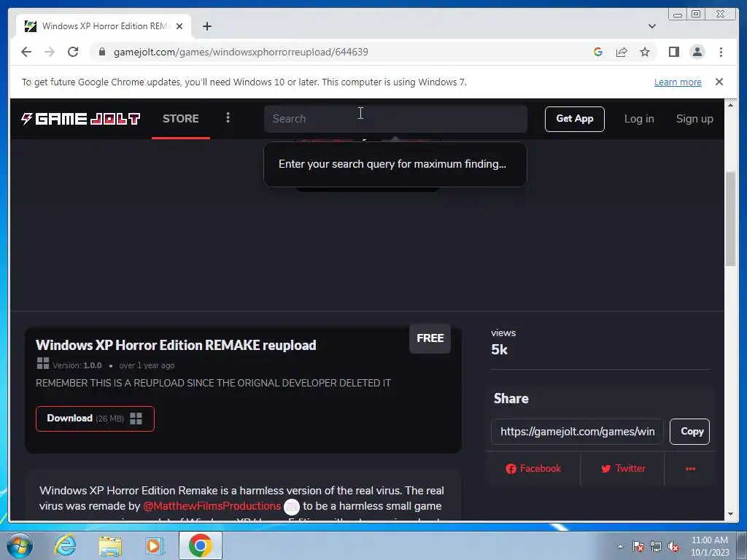Screen dimensions: 747x560
Task: Show hidden system tray icons
Action: click(x=620, y=547)
